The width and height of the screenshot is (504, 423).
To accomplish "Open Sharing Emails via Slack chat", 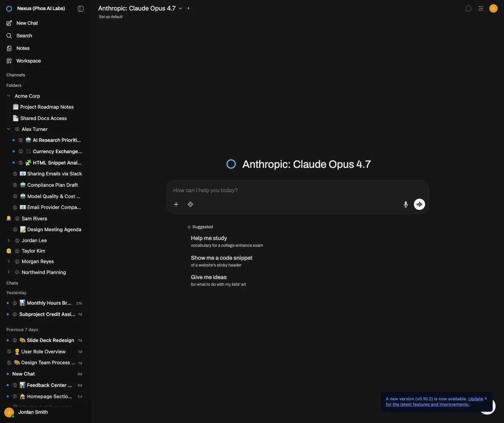I will click(49, 174).
